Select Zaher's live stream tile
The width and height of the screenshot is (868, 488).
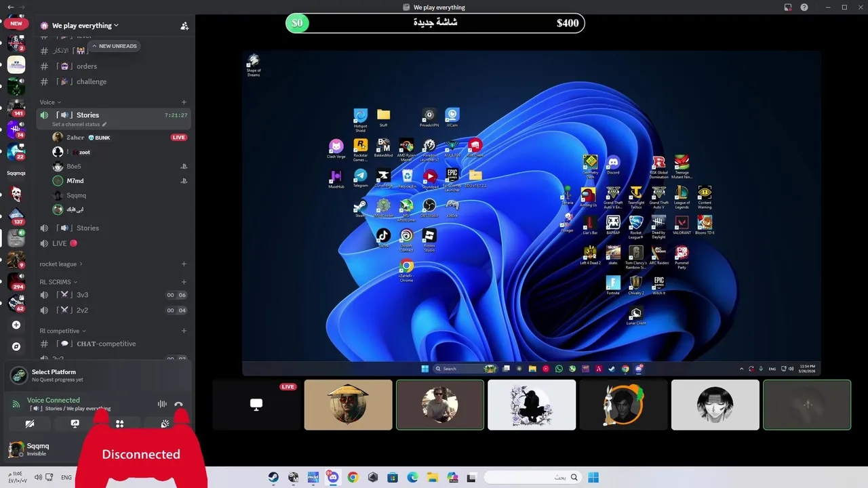click(x=256, y=405)
